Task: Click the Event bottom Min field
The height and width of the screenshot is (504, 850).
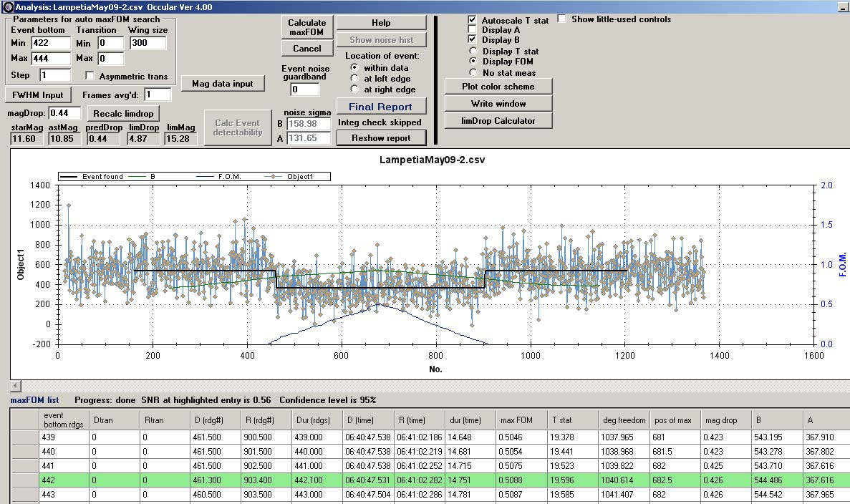Action: click(x=51, y=43)
